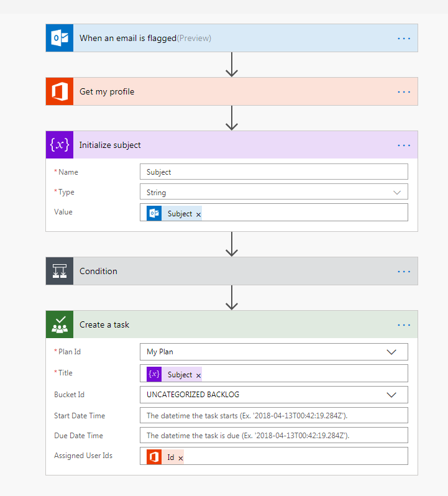Image resolution: width=448 pixels, height=496 pixels.
Task: Expand the Get my profile step
Action: coord(232,91)
